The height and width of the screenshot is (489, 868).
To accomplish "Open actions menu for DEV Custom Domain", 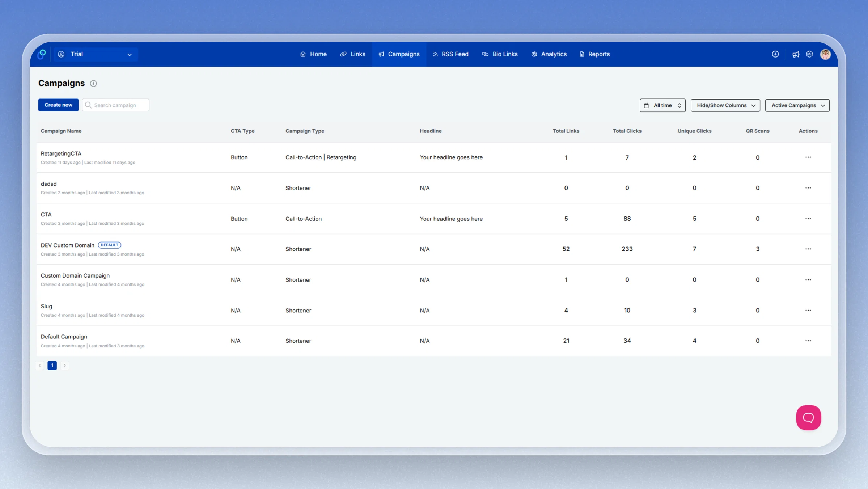I will click(x=808, y=249).
